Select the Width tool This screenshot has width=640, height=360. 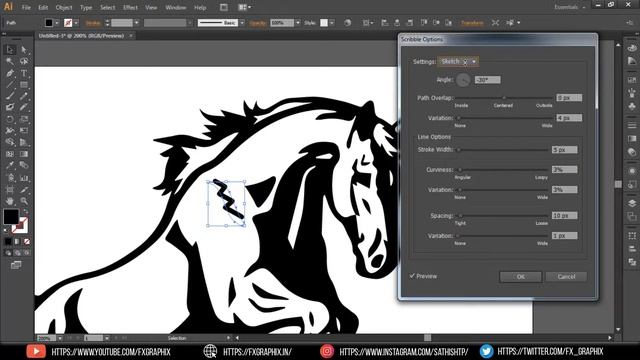10,131
